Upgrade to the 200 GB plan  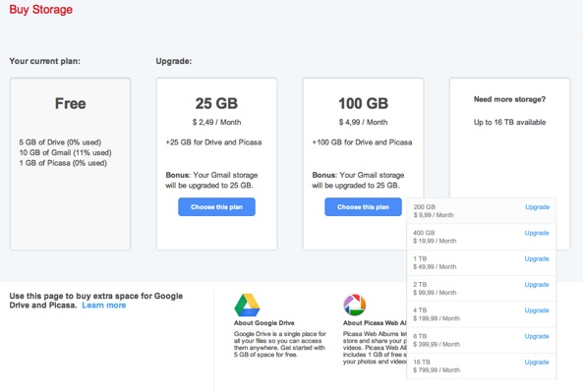tap(537, 207)
